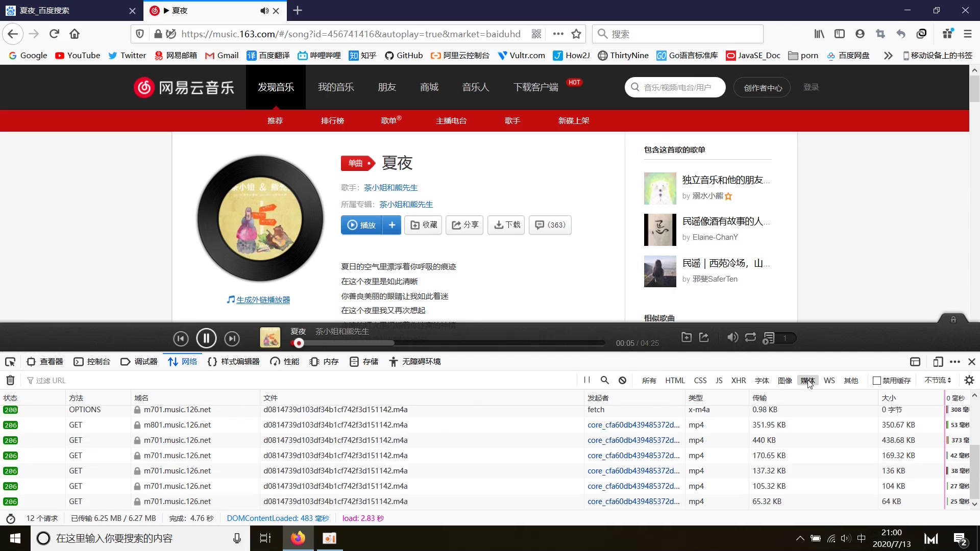Pause the song in the player bar
This screenshot has height=551, width=980.
tap(206, 338)
